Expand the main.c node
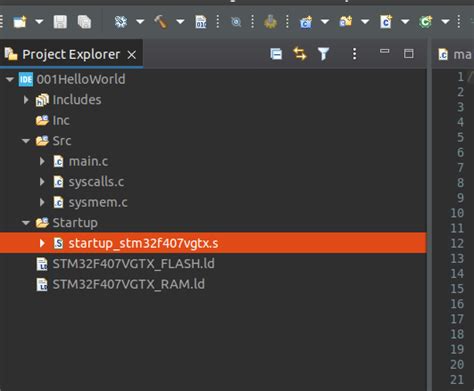The width and height of the screenshot is (474, 391). 42,161
